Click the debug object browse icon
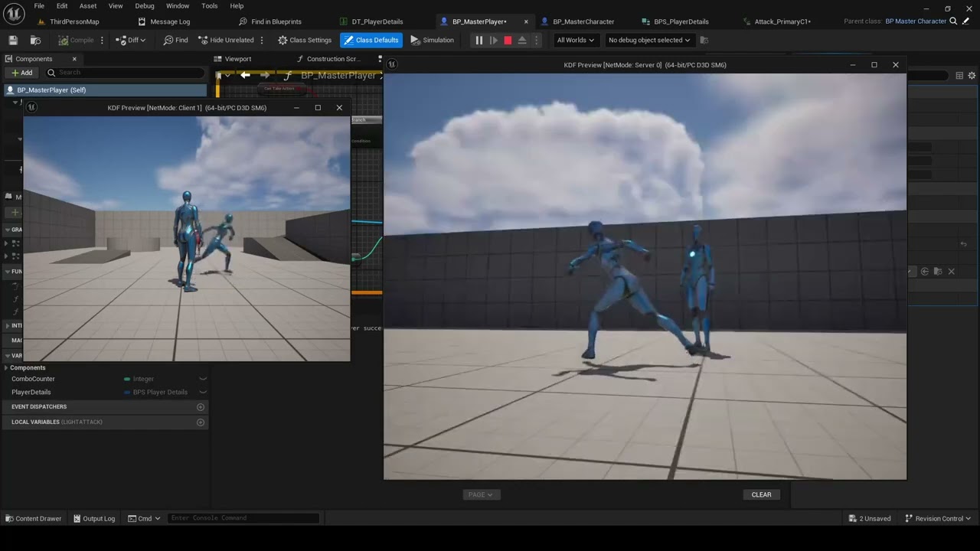Image resolution: width=980 pixels, height=551 pixels. 704,40
